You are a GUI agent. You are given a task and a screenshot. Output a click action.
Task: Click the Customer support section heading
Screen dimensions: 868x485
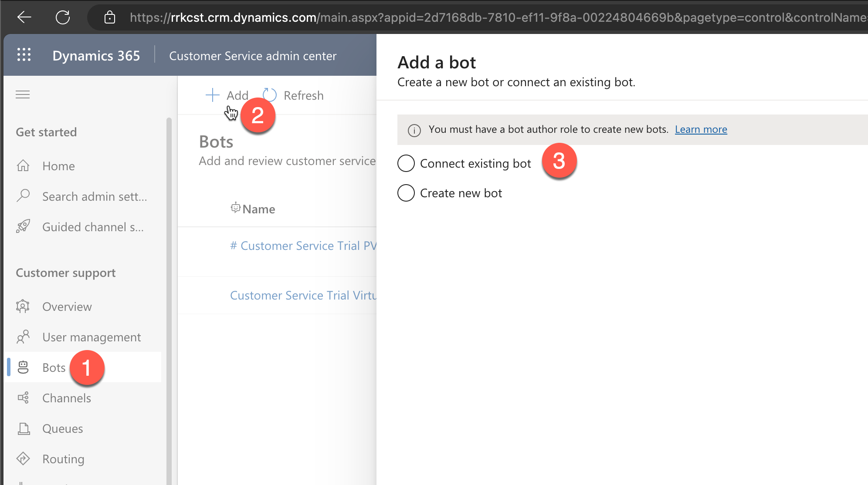click(66, 273)
